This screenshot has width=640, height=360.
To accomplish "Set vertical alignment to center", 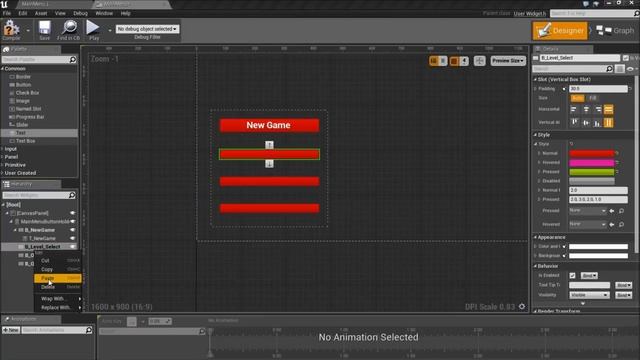I will tap(586, 122).
